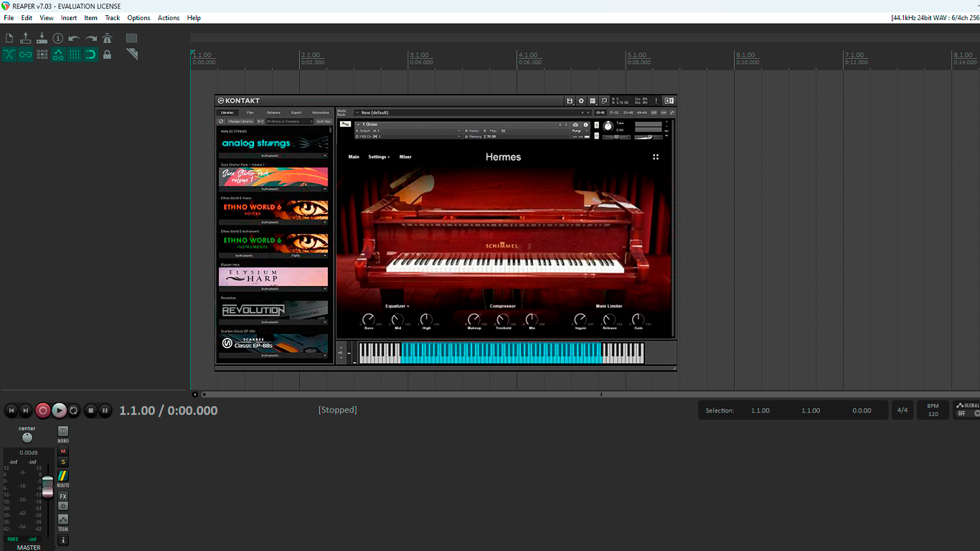Click the master pan knob labeled center

tap(27, 438)
